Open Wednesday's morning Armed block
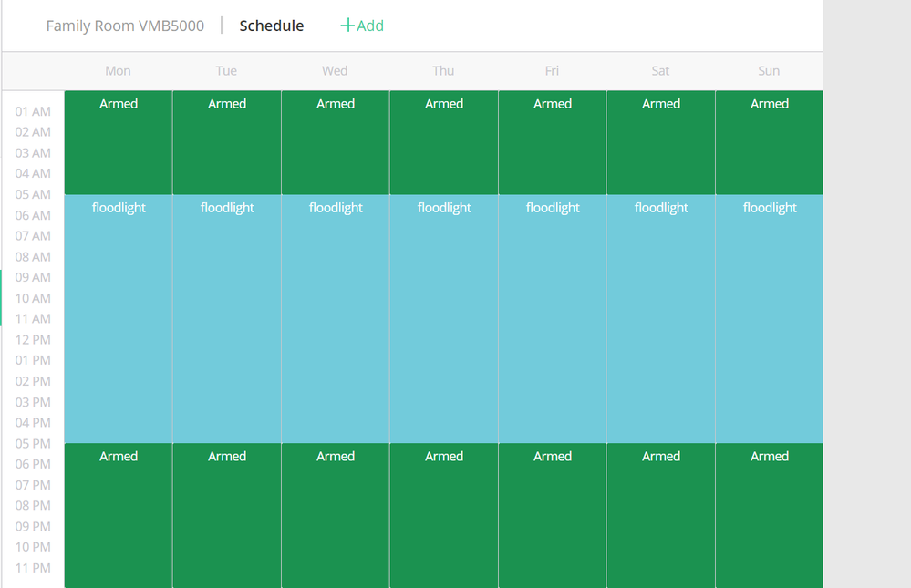 point(336,142)
